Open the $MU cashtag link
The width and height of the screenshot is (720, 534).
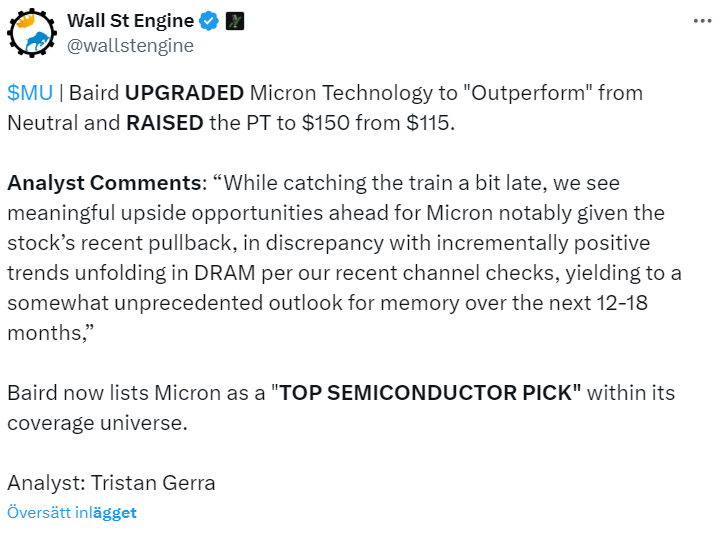point(30,93)
